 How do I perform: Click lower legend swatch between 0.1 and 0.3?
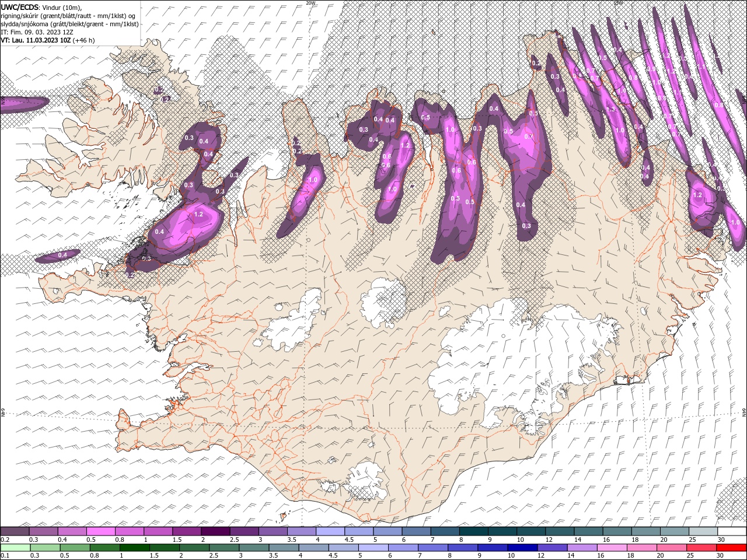(x=15, y=548)
